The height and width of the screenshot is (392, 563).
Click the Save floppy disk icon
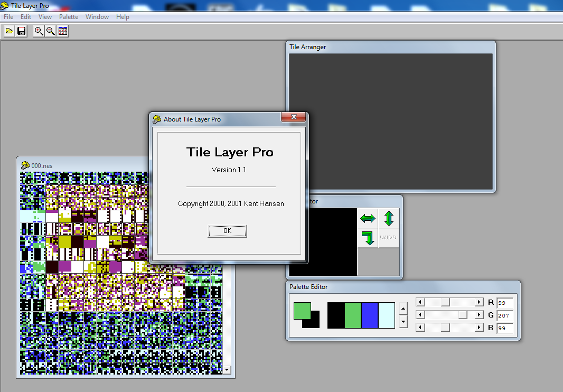point(22,31)
